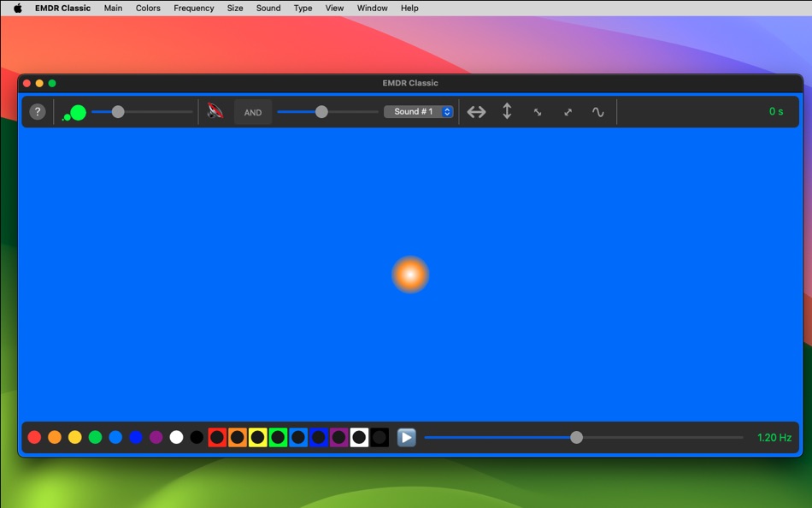Select horizontal movement direction

(476, 111)
